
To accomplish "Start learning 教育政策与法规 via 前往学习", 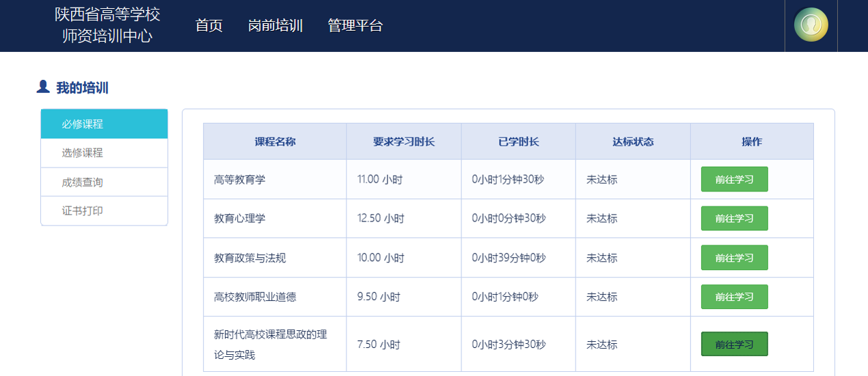I will click(734, 258).
